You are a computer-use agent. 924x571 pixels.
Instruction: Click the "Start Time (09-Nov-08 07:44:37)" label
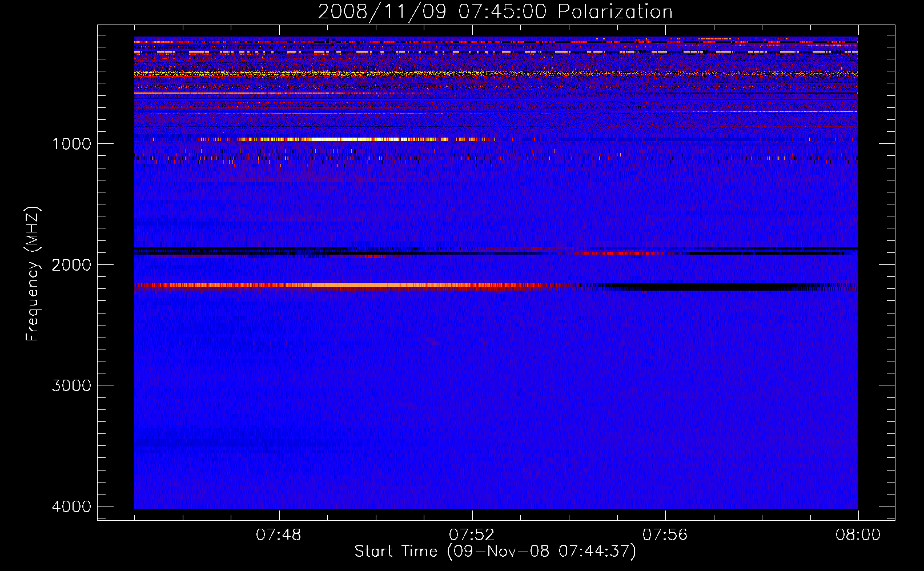pos(495,552)
